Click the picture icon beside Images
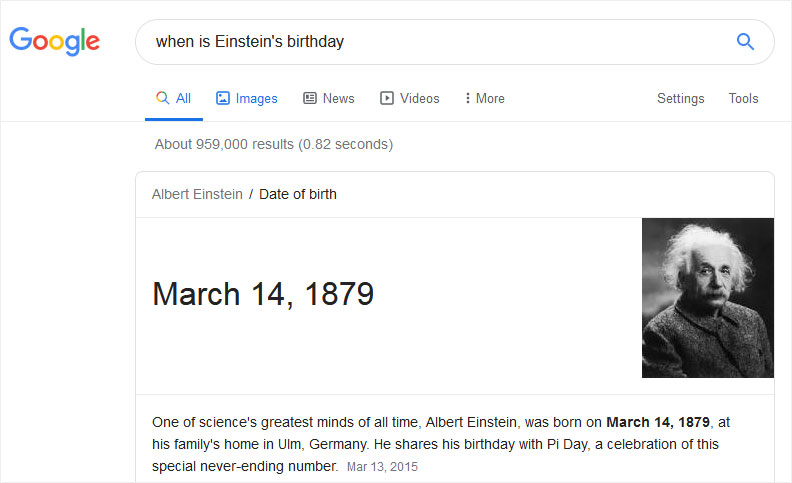 pyautogui.click(x=223, y=98)
